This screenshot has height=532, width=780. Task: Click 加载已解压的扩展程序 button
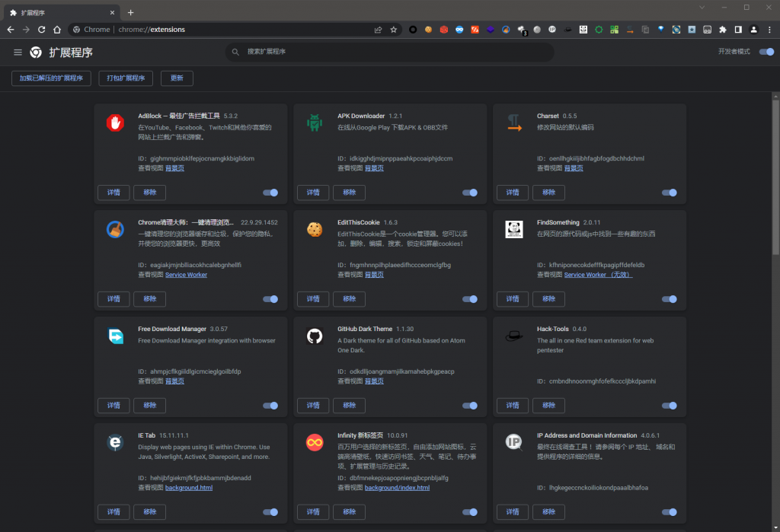pos(51,78)
